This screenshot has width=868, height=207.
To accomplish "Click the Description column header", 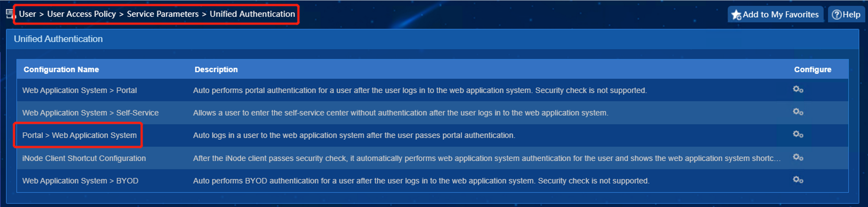I will click(216, 69).
